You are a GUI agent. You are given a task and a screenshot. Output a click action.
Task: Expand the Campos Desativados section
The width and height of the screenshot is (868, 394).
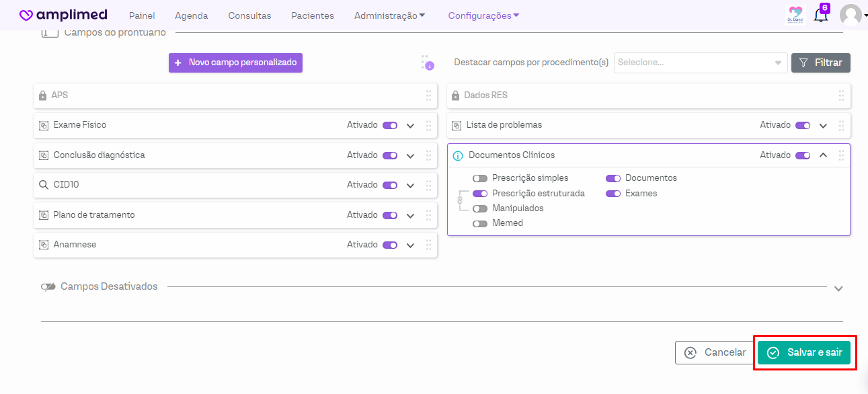(x=838, y=288)
